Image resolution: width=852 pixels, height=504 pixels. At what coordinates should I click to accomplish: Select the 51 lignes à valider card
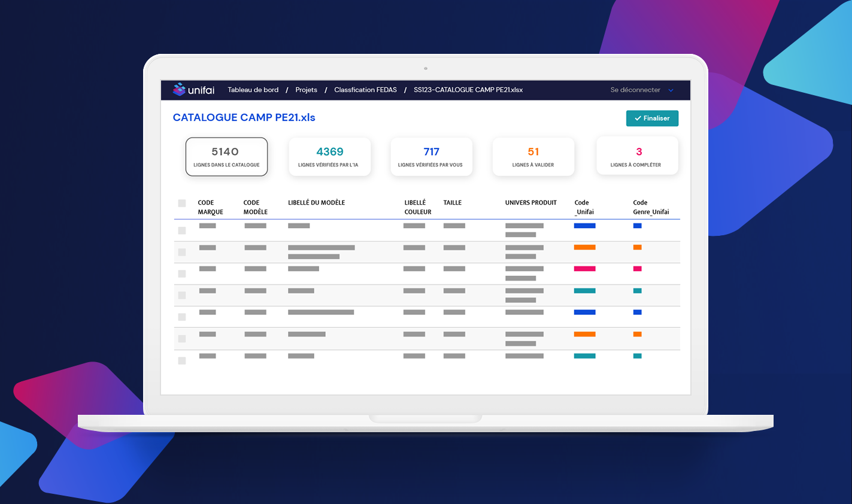pyautogui.click(x=533, y=157)
